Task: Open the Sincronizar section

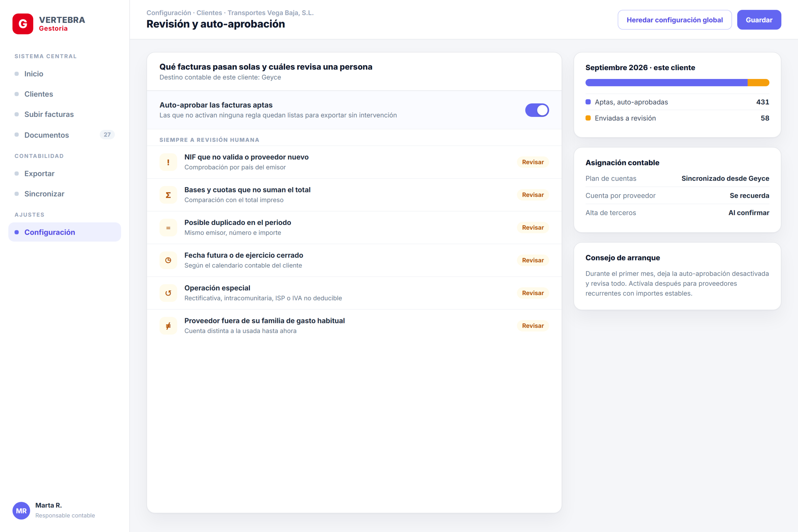Action: pyautogui.click(x=65, y=194)
